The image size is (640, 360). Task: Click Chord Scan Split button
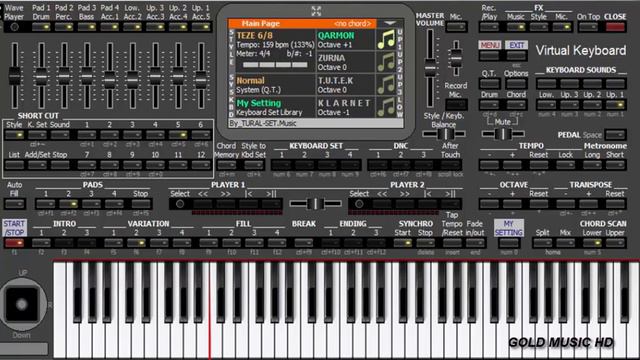pos(542,243)
